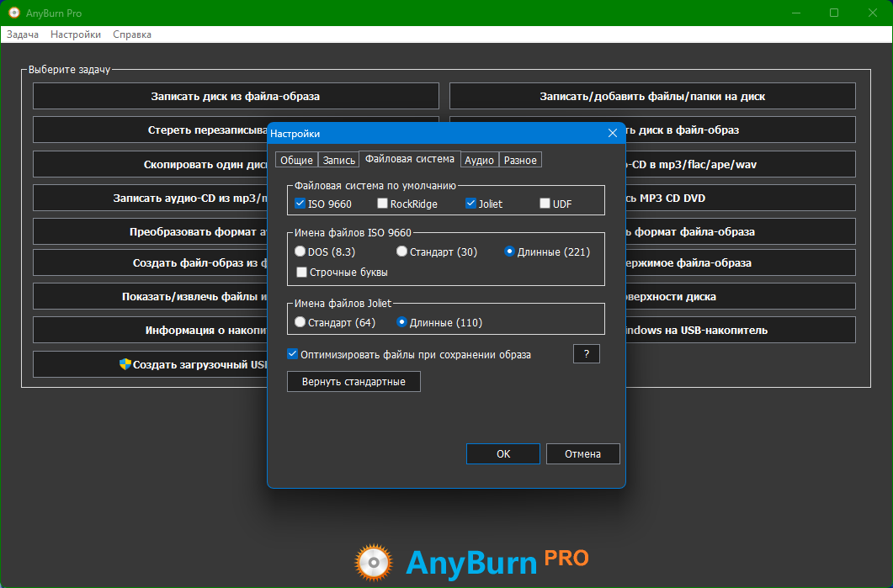Click the shield icon on bootable USB button
The image size is (893, 588).
pyautogui.click(x=125, y=364)
